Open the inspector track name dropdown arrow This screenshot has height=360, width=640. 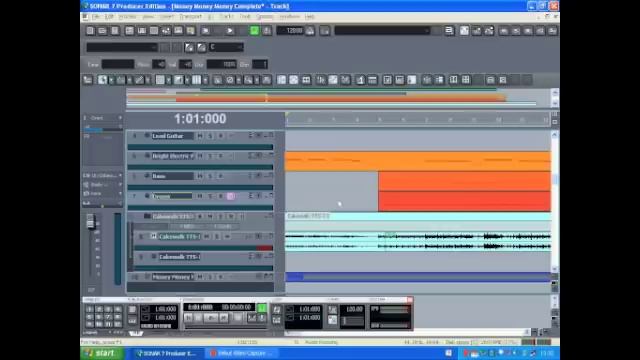coord(120,118)
